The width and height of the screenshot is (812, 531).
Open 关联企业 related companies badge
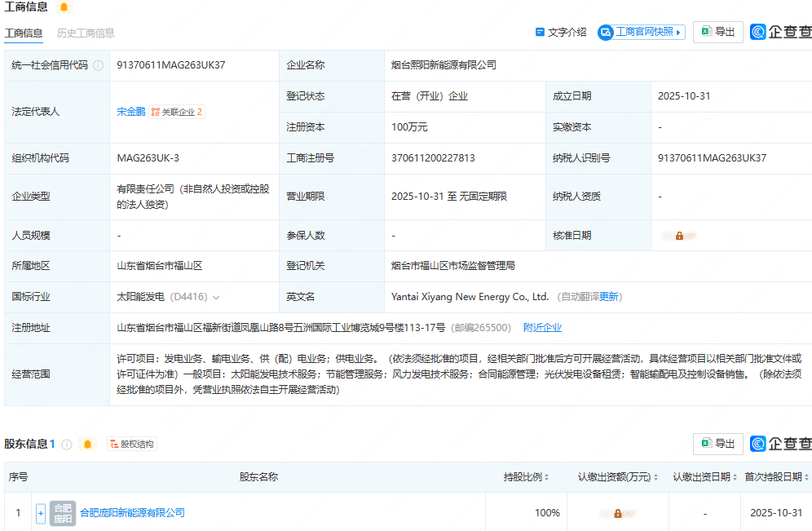[x=177, y=112]
